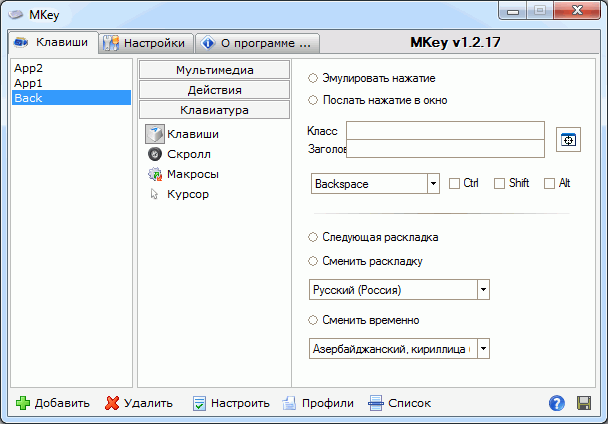
Task: Open the О программе tab
Action: click(x=257, y=43)
